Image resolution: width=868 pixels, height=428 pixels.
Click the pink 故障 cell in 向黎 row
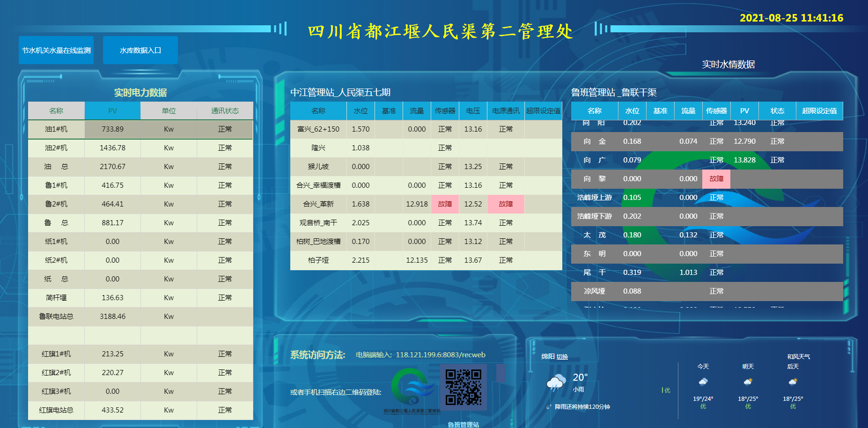[716, 179]
